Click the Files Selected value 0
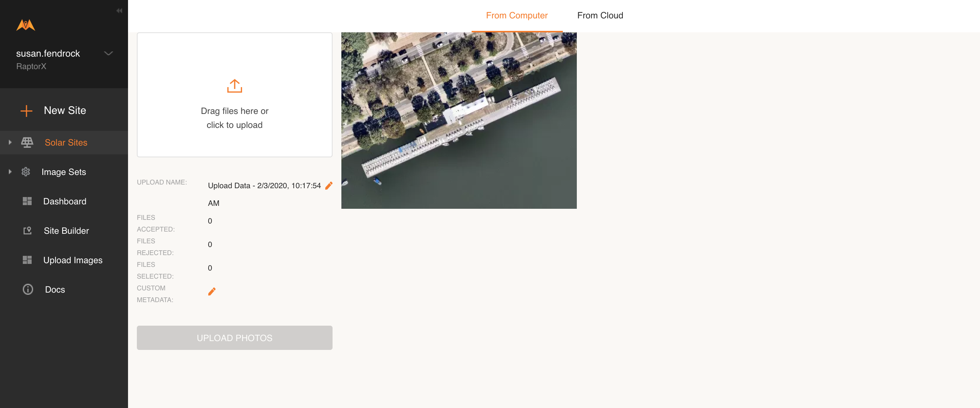The height and width of the screenshot is (408, 980). pyautogui.click(x=210, y=268)
